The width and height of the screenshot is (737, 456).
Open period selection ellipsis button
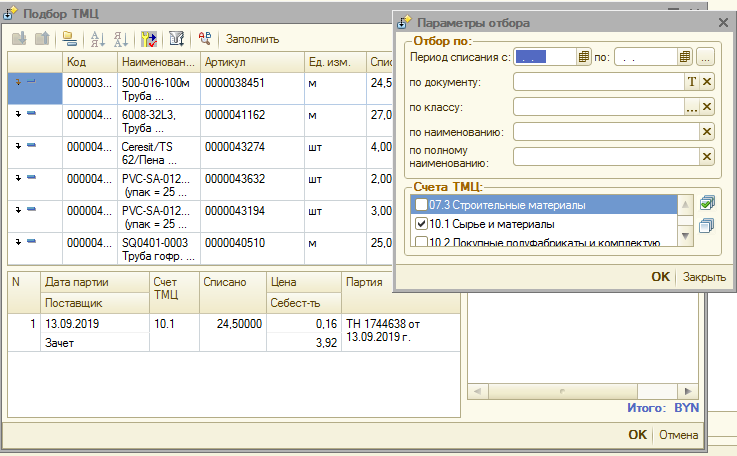(706, 57)
